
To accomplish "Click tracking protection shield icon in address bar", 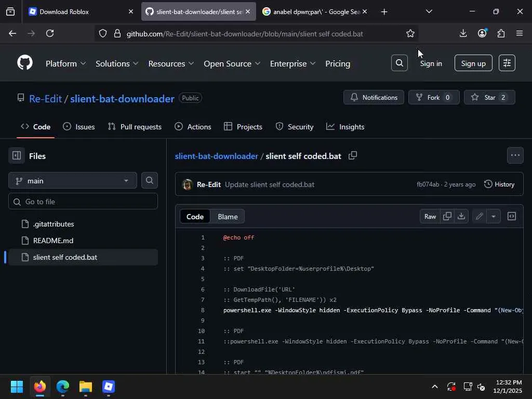I will click(x=103, y=33).
